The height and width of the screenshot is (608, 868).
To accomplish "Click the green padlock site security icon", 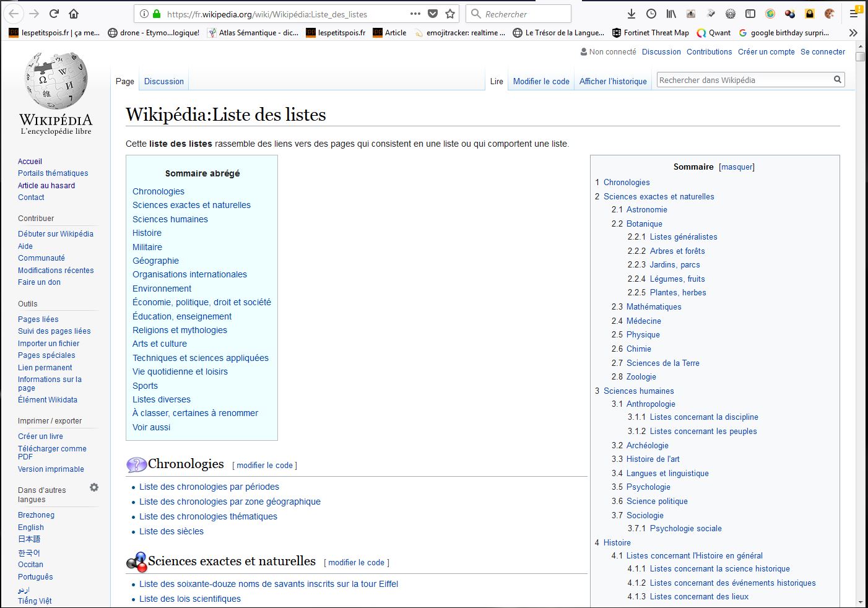I will click(157, 14).
